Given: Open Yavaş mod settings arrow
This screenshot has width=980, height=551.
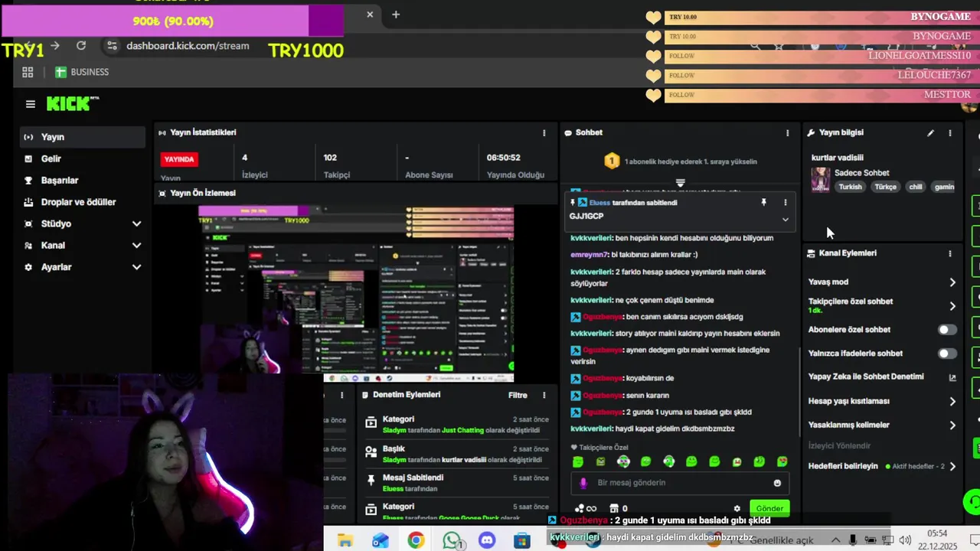Looking at the screenshot, I should click(952, 282).
